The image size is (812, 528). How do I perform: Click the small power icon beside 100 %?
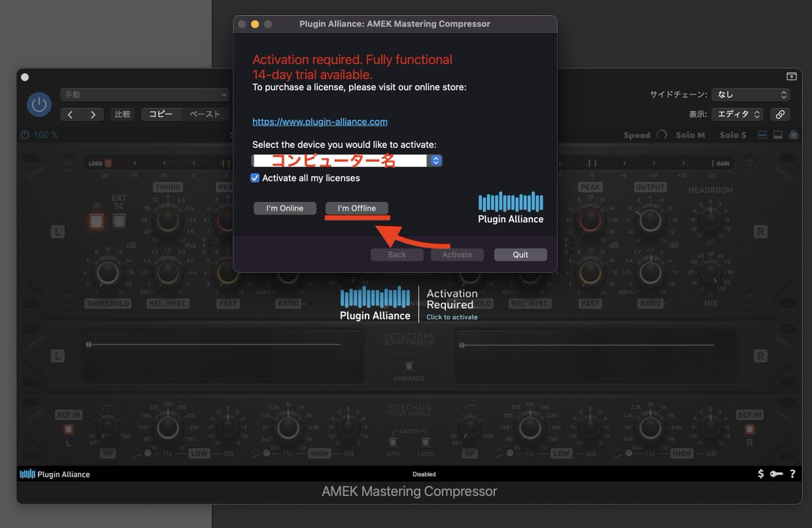click(x=25, y=135)
